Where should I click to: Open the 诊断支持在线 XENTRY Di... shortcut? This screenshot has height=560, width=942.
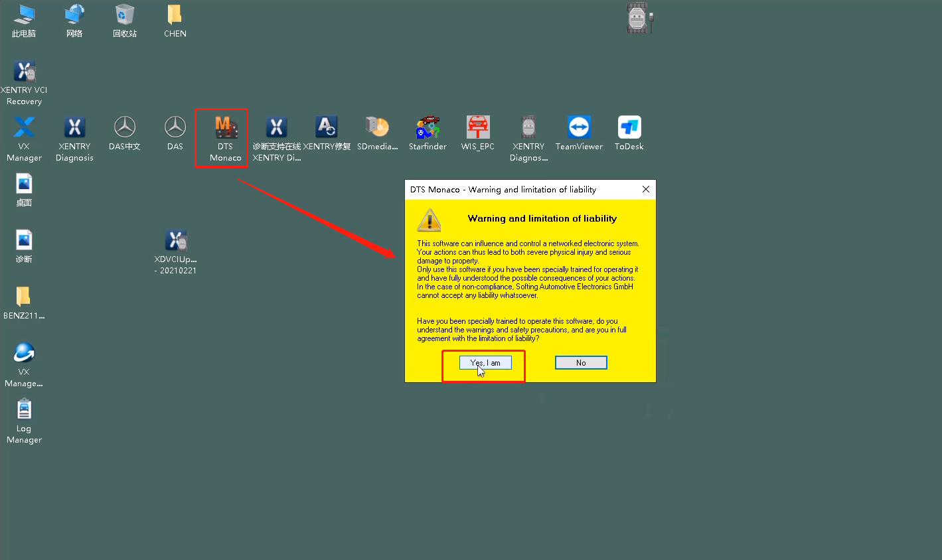[276, 139]
